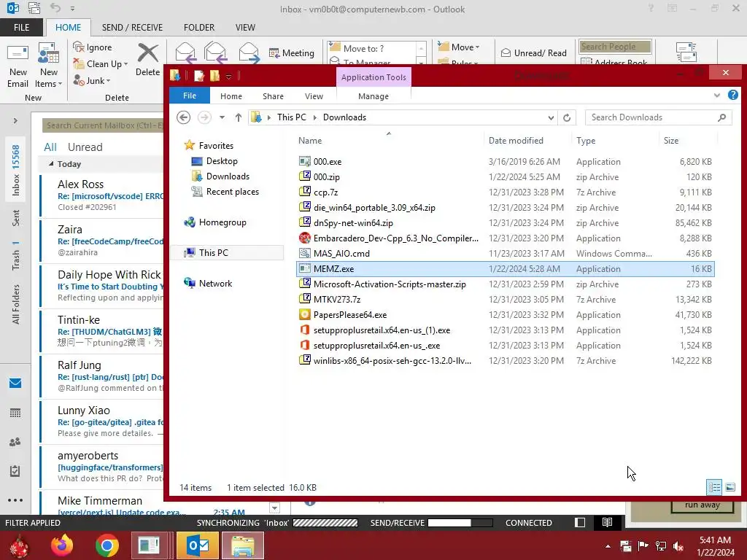The image size is (747, 560).
Task: Click the Send/Receive quick access icon in Outlook
Action: 34,8
